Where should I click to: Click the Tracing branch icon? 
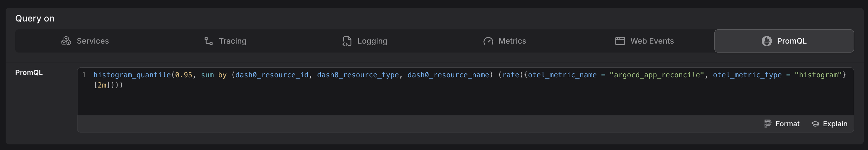click(x=208, y=41)
